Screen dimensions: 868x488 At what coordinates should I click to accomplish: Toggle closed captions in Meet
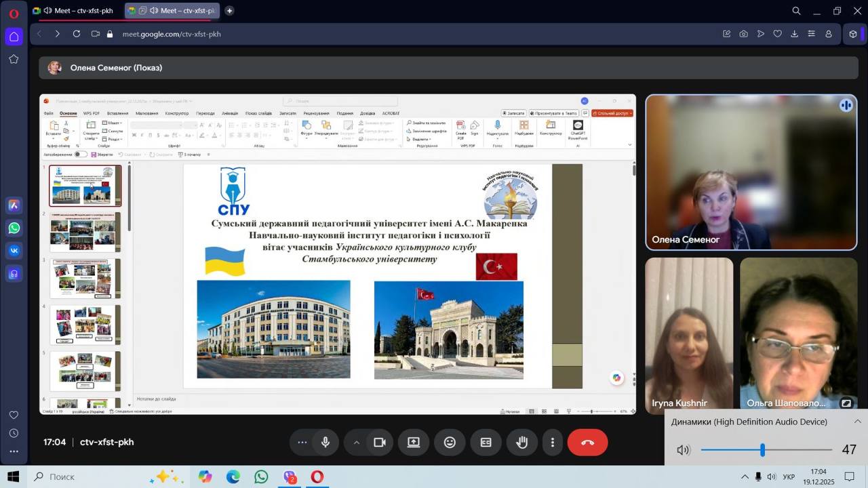486,443
